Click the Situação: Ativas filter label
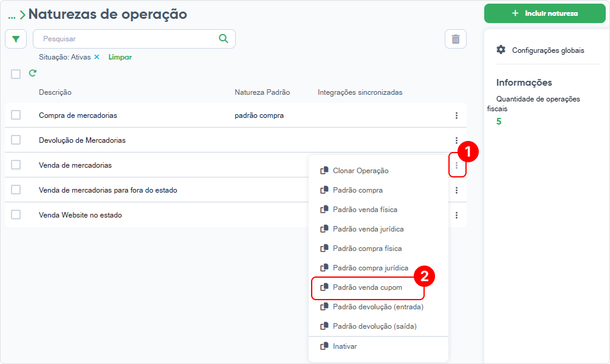 point(64,57)
